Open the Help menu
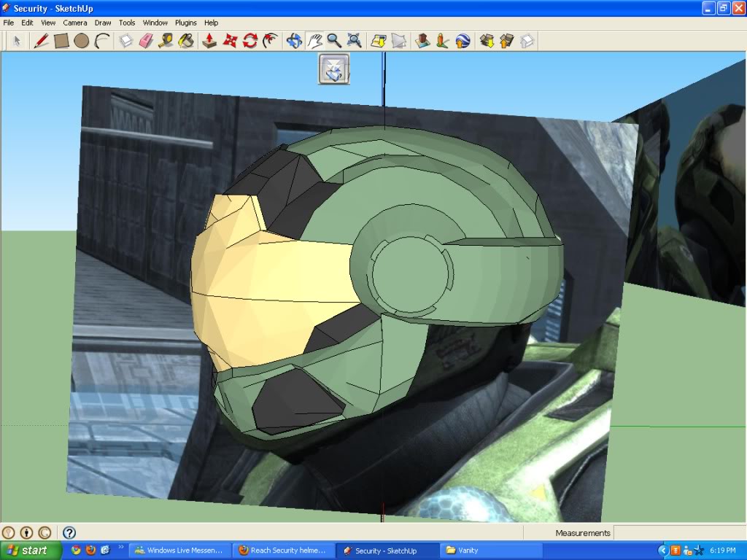The width and height of the screenshot is (747, 560). pos(211,23)
